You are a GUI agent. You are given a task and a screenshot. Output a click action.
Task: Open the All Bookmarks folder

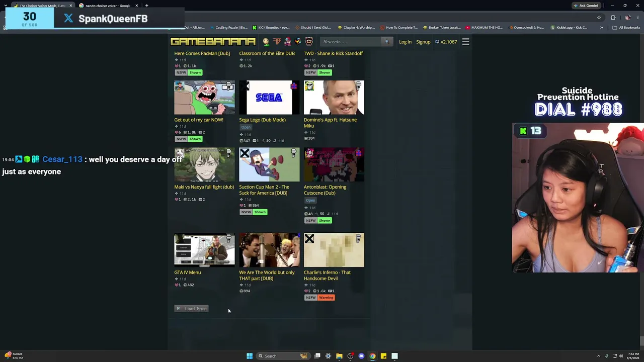[x=626, y=28]
